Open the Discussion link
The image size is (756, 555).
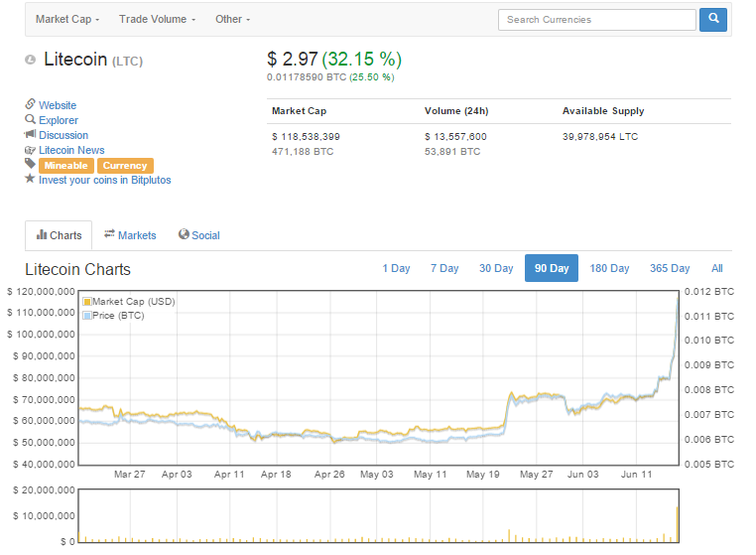[63, 135]
